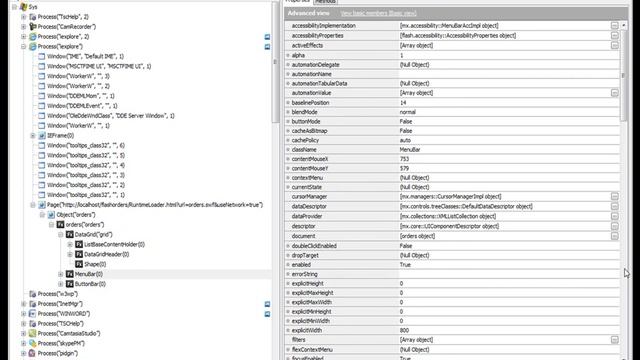The image size is (640, 360).
Task: Click the ellipsis button in the document row
Action: (615, 236)
